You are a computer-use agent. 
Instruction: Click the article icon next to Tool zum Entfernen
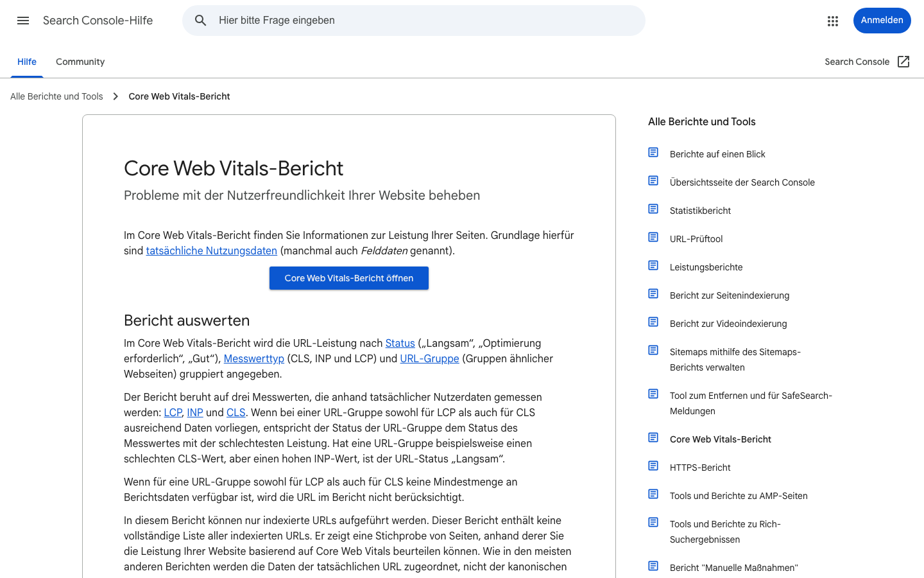click(653, 394)
